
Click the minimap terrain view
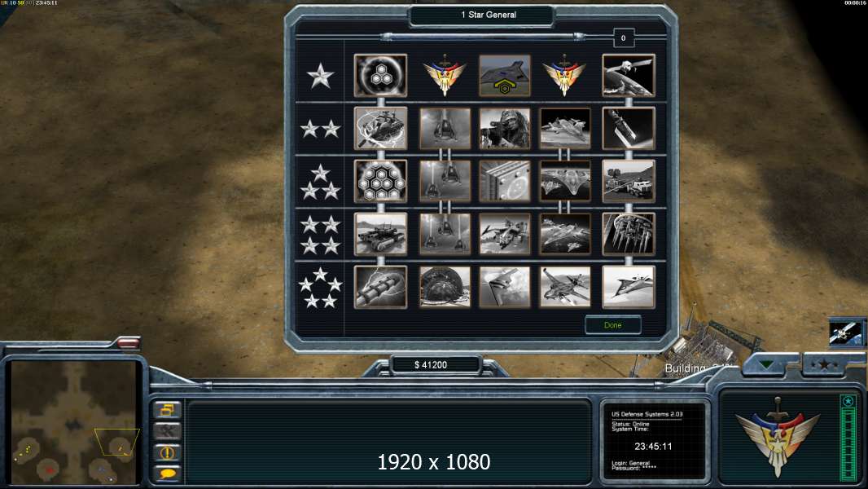coord(73,422)
